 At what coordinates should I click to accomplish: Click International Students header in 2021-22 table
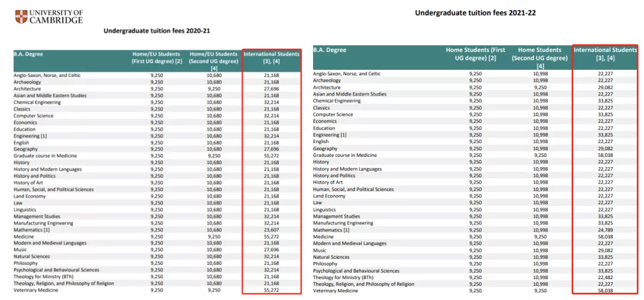point(605,54)
